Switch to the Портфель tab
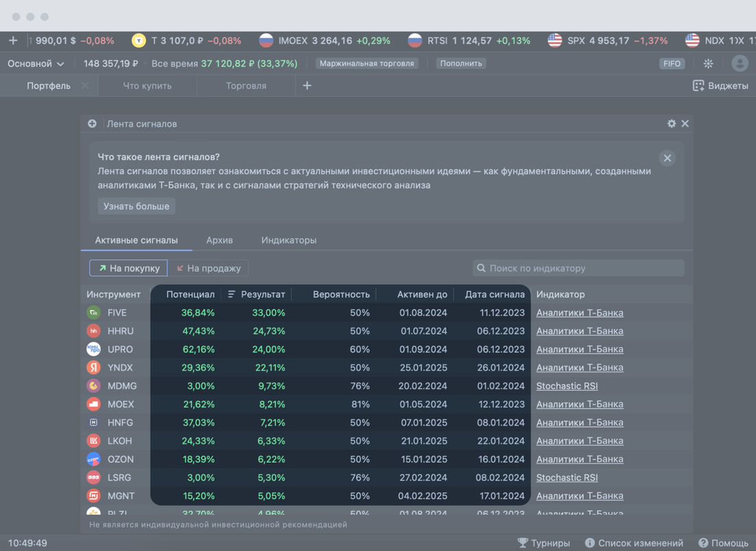This screenshot has height=551, width=756. pyautogui.click(x=49, y=86)
